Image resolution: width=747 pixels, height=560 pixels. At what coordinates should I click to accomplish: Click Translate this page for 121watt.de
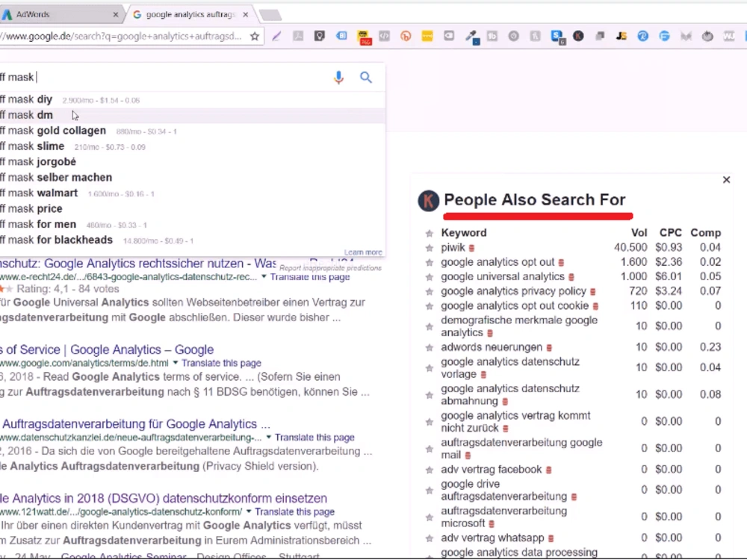(x=294, y=511)
